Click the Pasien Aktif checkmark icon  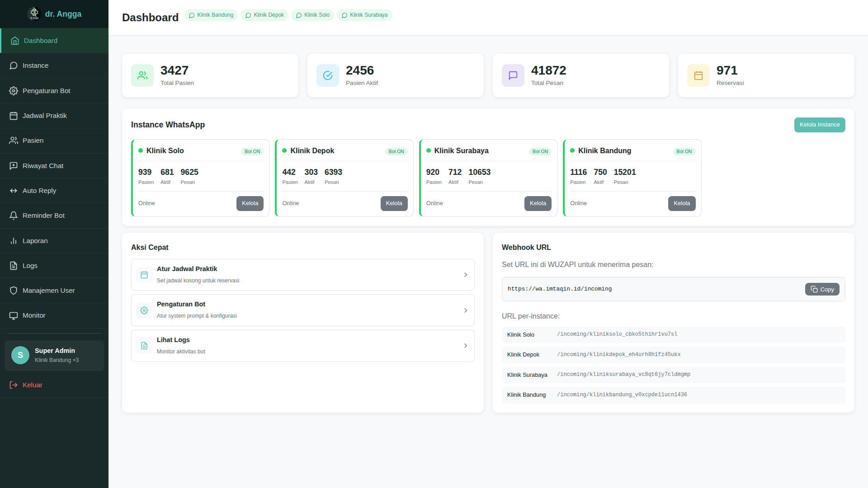coord(328,75)
